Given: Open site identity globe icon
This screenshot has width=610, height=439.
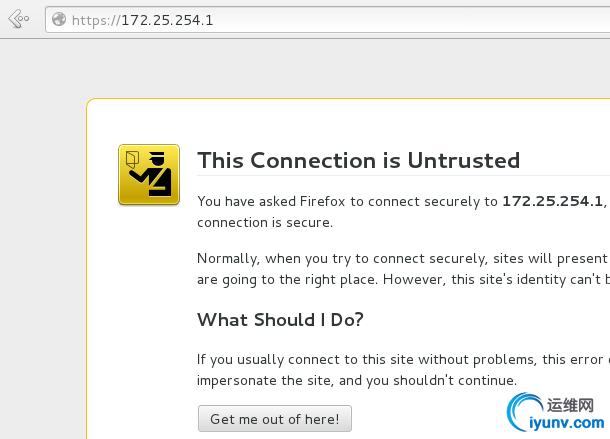Looking at the screenshot, I should (x=59, y=19).
